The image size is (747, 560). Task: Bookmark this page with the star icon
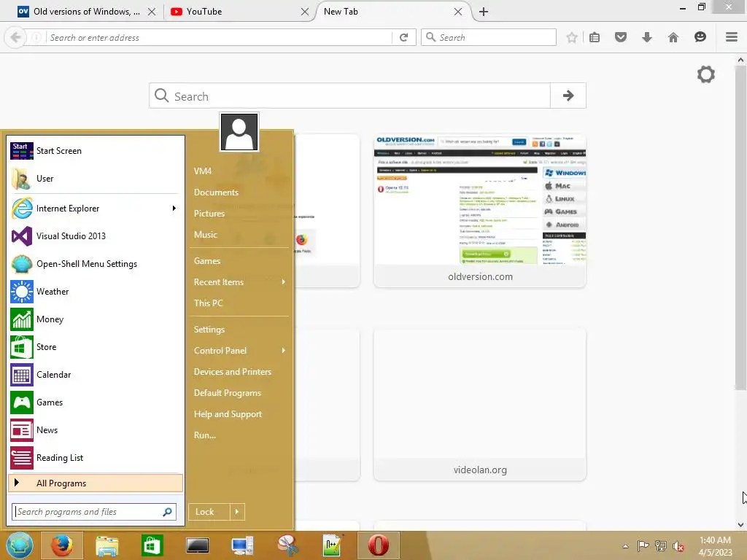tap(572, 37)
